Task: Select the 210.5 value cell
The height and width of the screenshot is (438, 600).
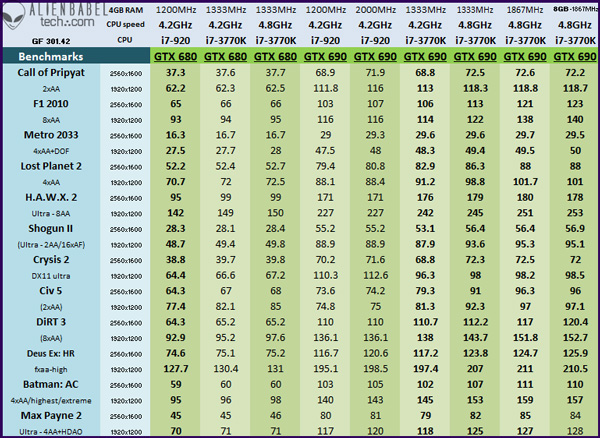Action: (575, 369)
